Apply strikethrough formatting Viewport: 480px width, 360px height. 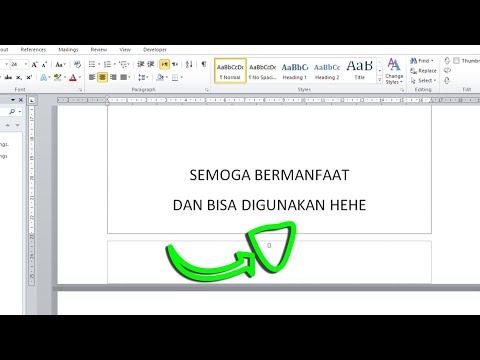pos(8,78)
